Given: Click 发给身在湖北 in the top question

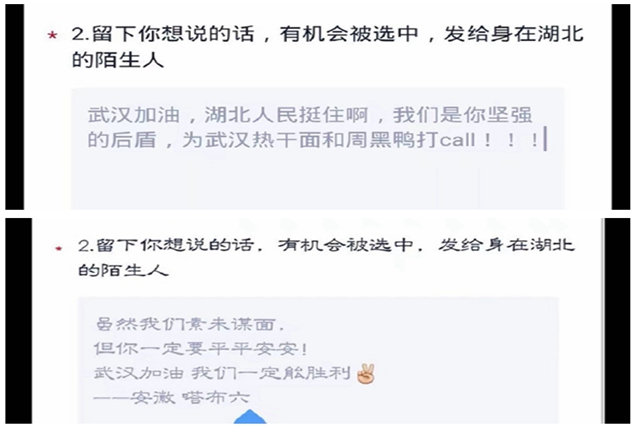Looking at the screenshot, I should (x=513, y=34).
